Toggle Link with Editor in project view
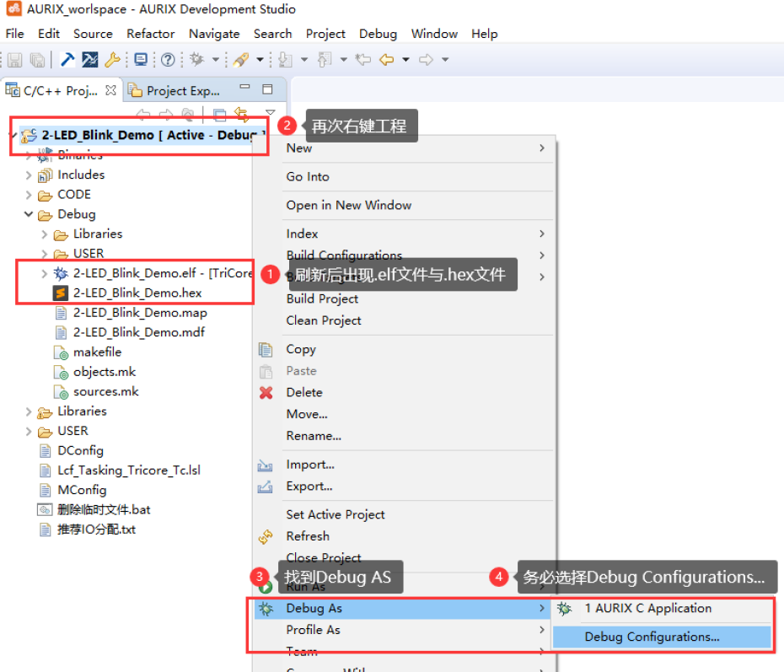 click(242, 115)
